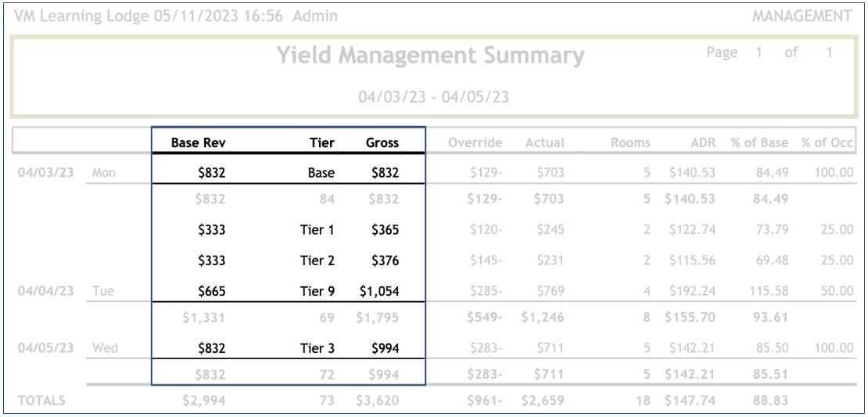This screenshot has width=868, height=417.
Task: Select the TOTALS row label
Action: [42, 401]
